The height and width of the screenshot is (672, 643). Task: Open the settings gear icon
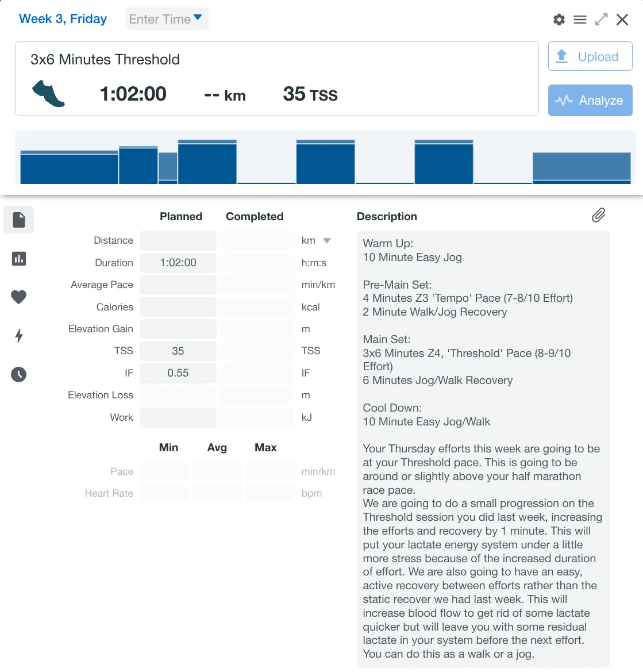tap(559, 20)
